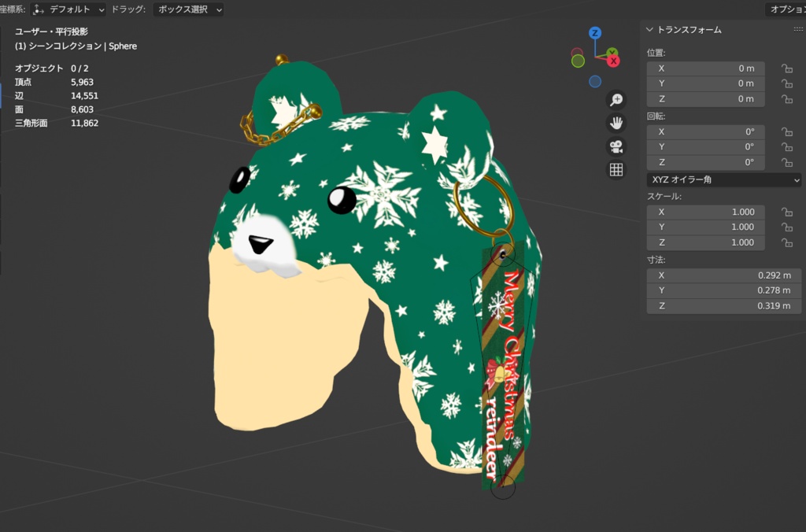Click the position Y field 0 m
The width and height of the screenshot is (806, 532).
tap(706, 83)
